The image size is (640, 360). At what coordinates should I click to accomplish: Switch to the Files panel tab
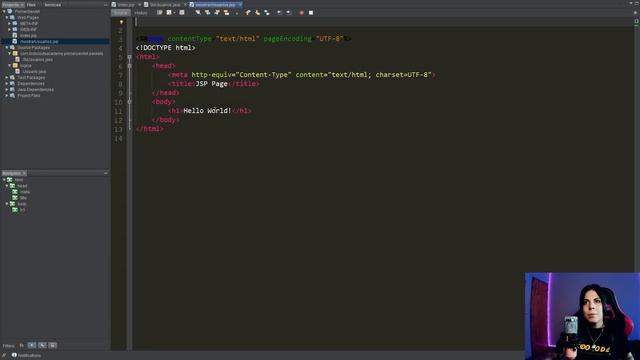[31, 4]
